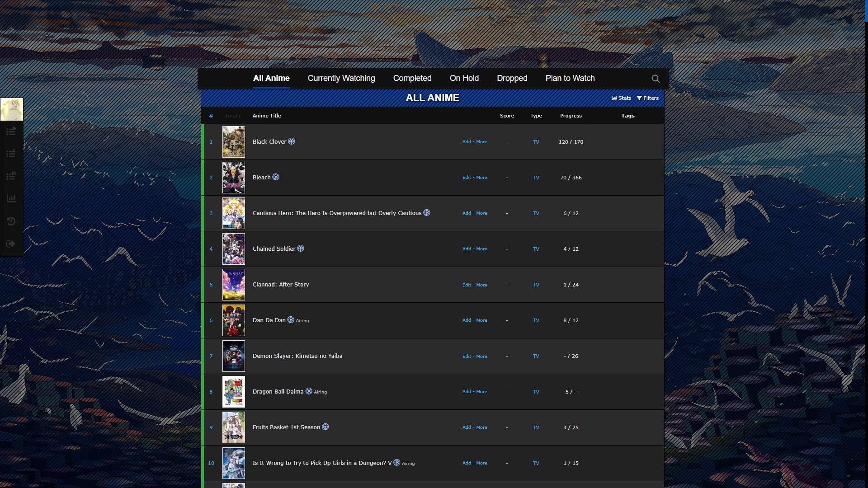Click Edit link for Demon Slayer
This screenshot has height=488, width=868.
(467, 357)
